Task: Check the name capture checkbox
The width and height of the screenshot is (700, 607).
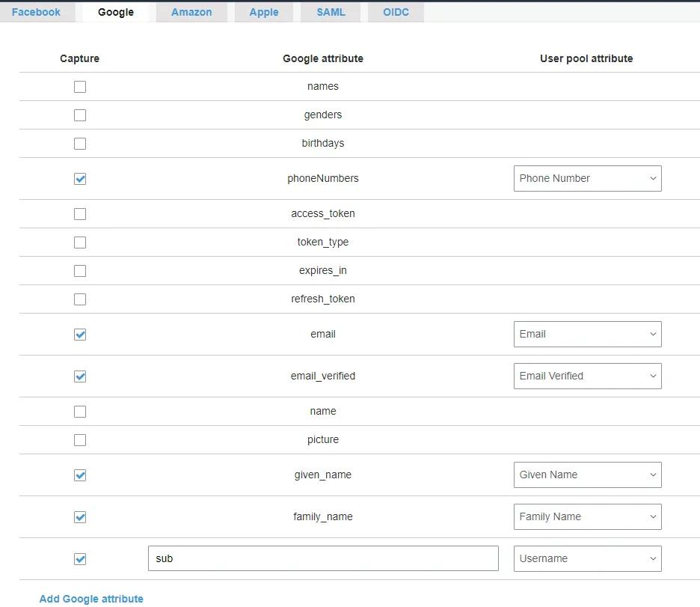Action: coord(80,412)
